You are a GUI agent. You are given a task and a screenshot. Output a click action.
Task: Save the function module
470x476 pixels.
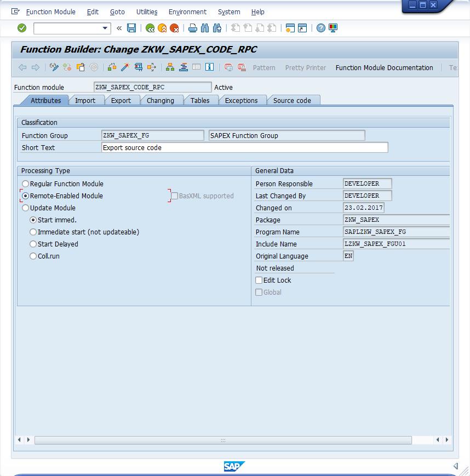[x=131, y=28]
